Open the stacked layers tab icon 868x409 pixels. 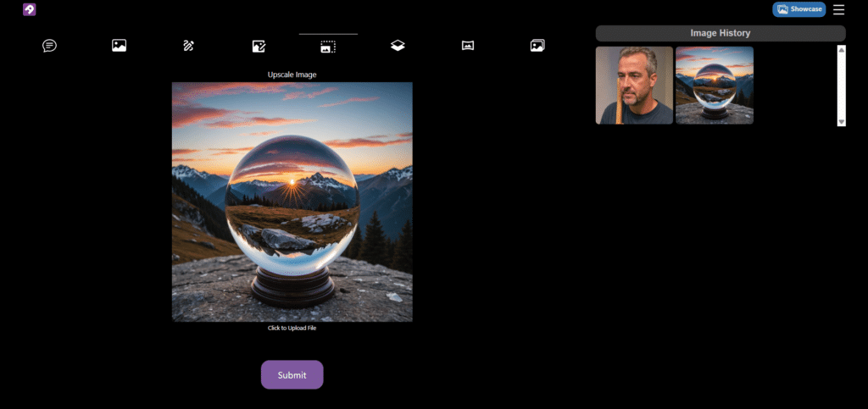(398, 46)
